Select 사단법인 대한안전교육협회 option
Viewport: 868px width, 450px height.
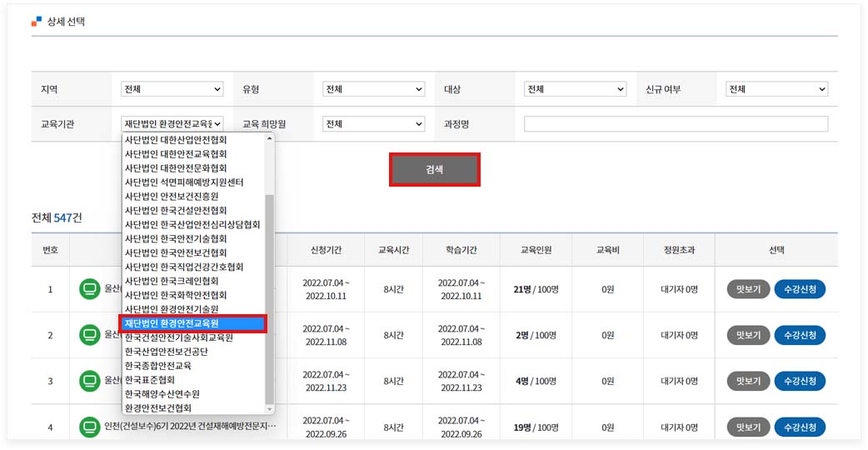193,154
